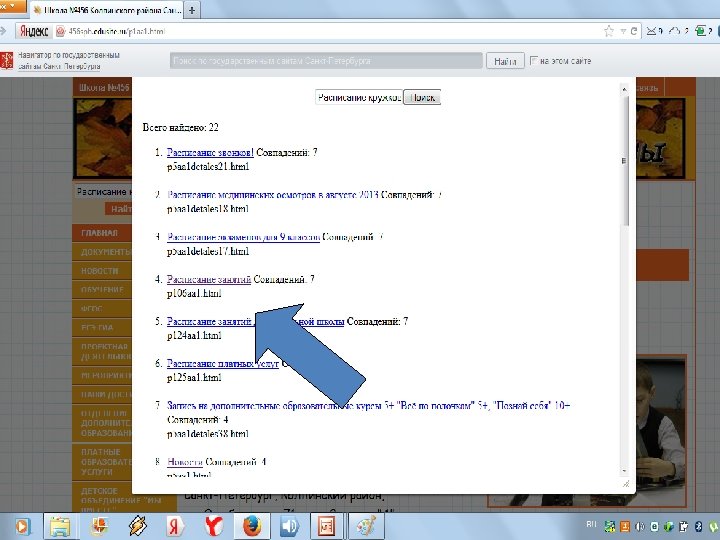Click the popup resize grip corner
This screenshot has height=540, width=720.
point(625,484)
